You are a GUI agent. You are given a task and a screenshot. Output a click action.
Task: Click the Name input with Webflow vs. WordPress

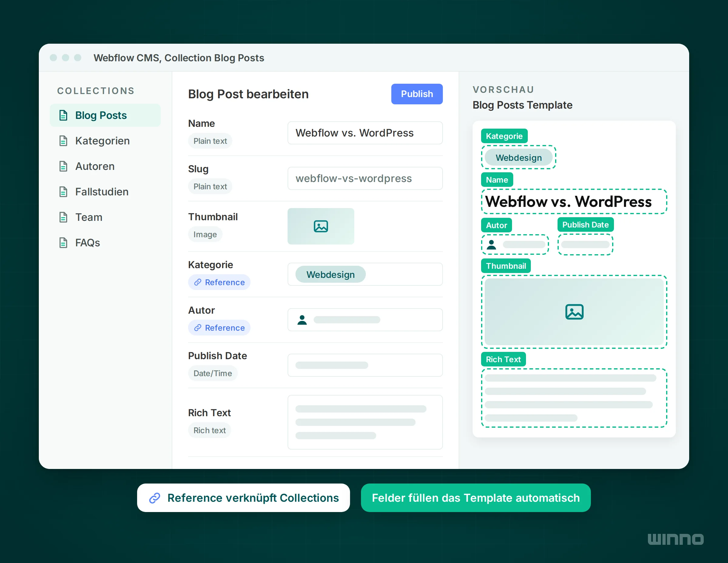pyautogui.click(x=365, y=133)
